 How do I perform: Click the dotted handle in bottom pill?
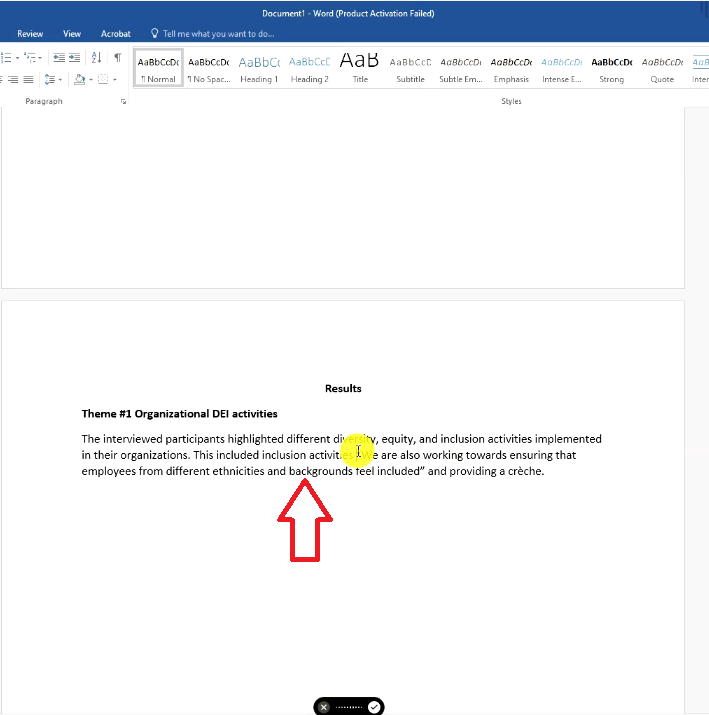point(349,707)
